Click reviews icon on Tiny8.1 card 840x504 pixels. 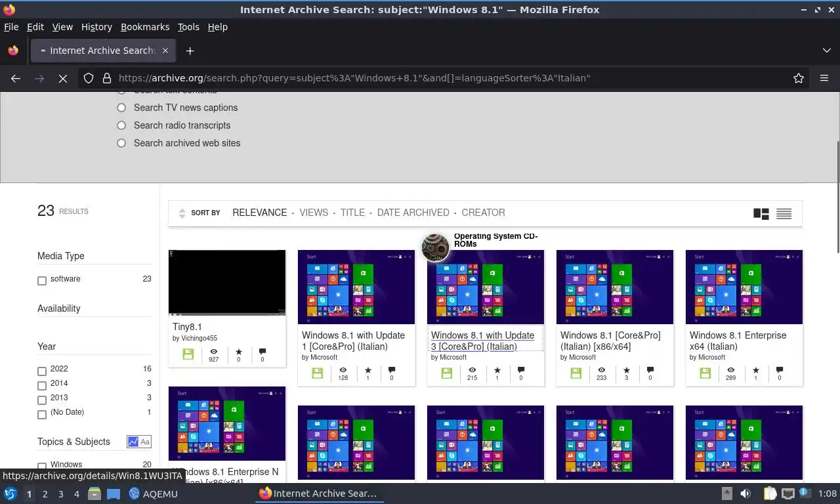coord(262,352)
